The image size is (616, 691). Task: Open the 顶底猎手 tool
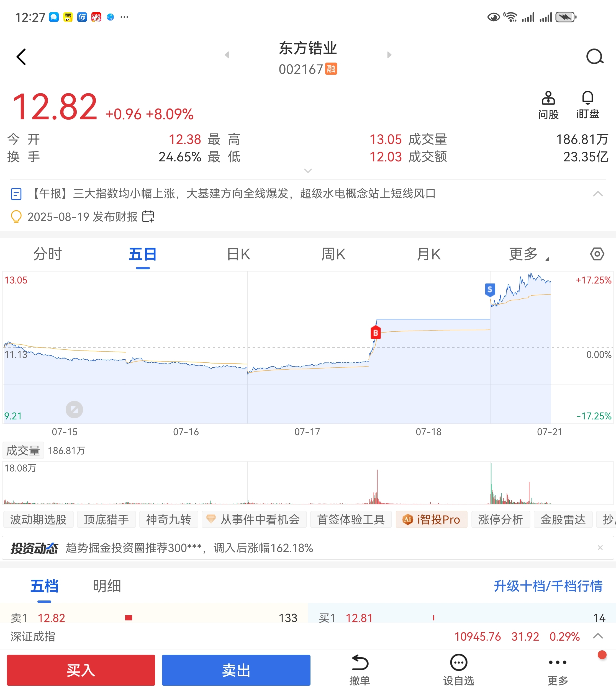tap(106, 520)
